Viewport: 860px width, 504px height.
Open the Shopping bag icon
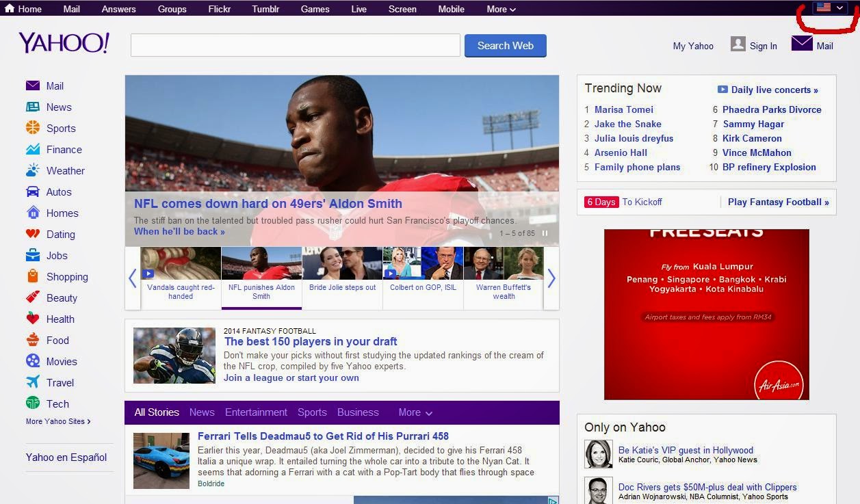click(x=33, y=276)
